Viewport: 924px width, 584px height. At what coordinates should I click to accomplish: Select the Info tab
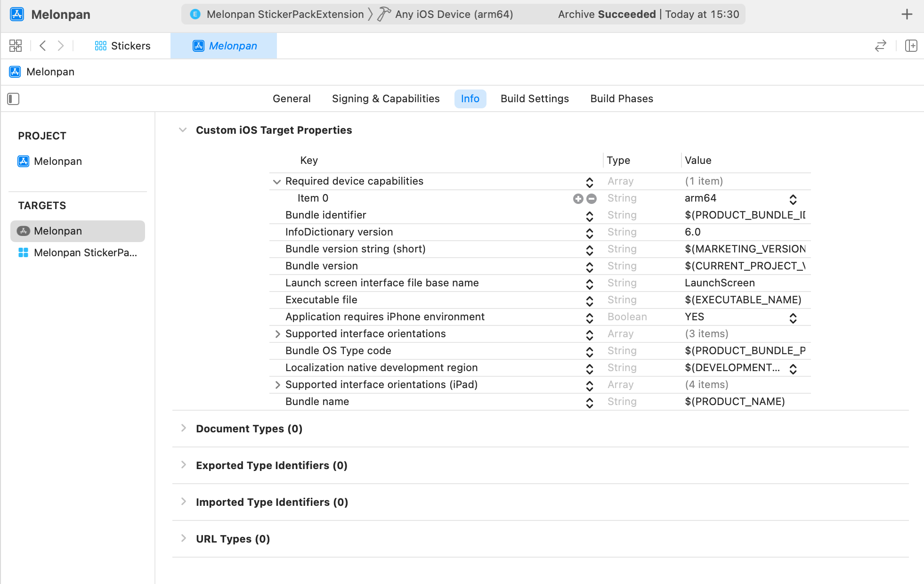click(x=470, y=99)
